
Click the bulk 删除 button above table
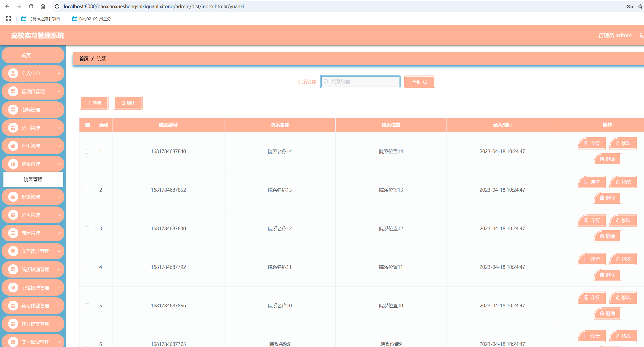[x=128, y=103]
